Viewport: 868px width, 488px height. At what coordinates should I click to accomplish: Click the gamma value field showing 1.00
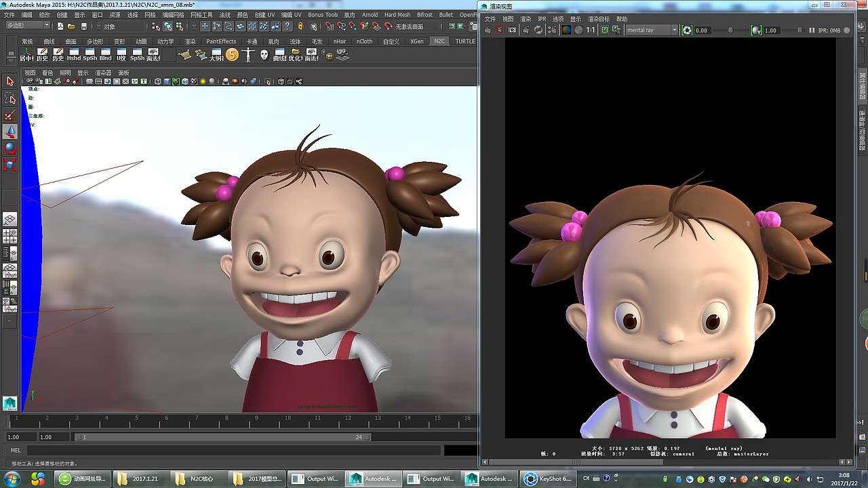pyautogui.click(x=771, y=30)
